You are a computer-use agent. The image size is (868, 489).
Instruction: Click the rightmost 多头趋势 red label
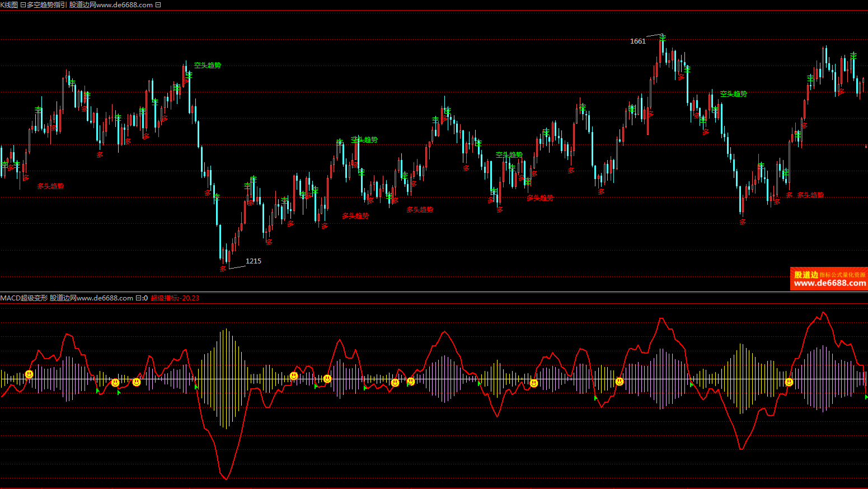click(810, 195)
